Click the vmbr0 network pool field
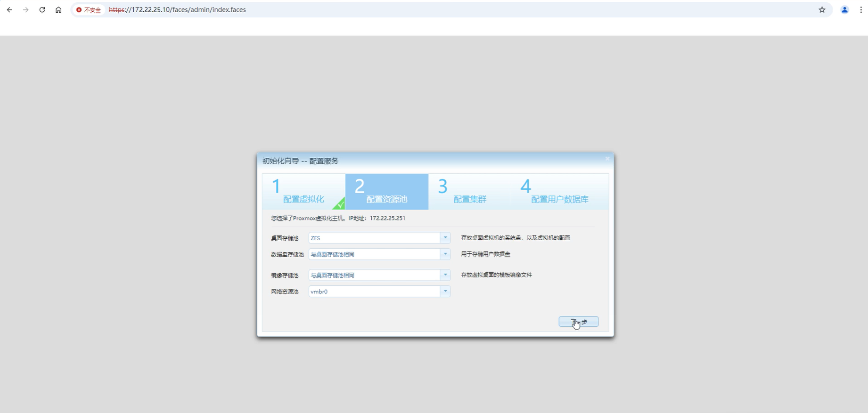This screenshot has height=413, width=868. pos(375,292)
